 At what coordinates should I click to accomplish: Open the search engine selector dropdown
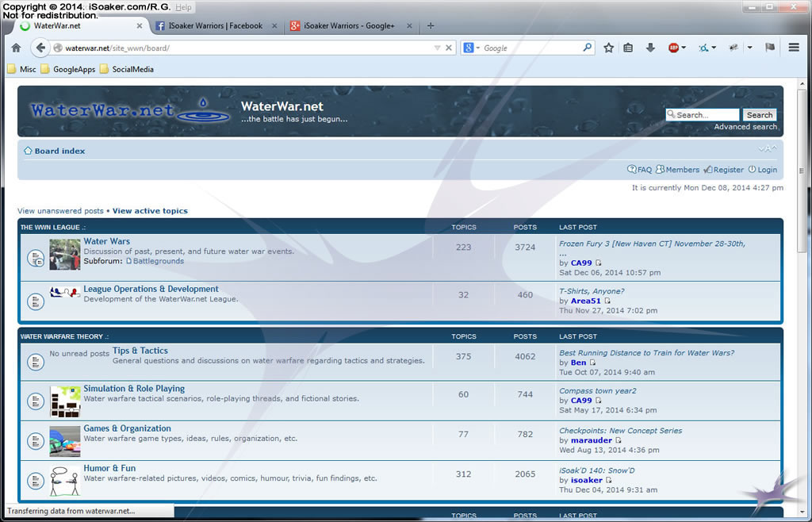472,48
